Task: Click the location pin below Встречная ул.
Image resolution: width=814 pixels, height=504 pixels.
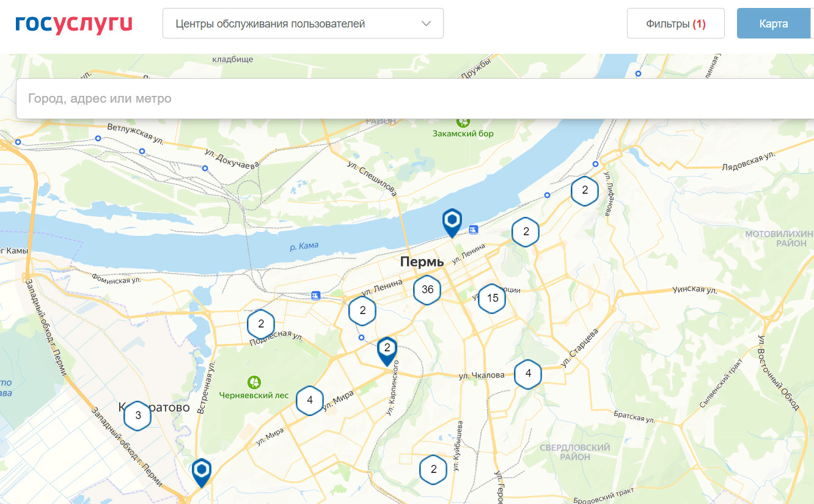Action: click(201, 471)
